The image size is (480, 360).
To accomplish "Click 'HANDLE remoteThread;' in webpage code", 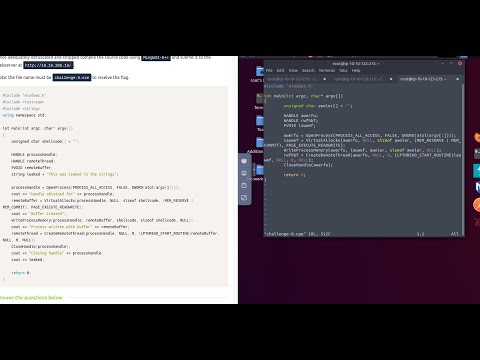I will 33,161.
